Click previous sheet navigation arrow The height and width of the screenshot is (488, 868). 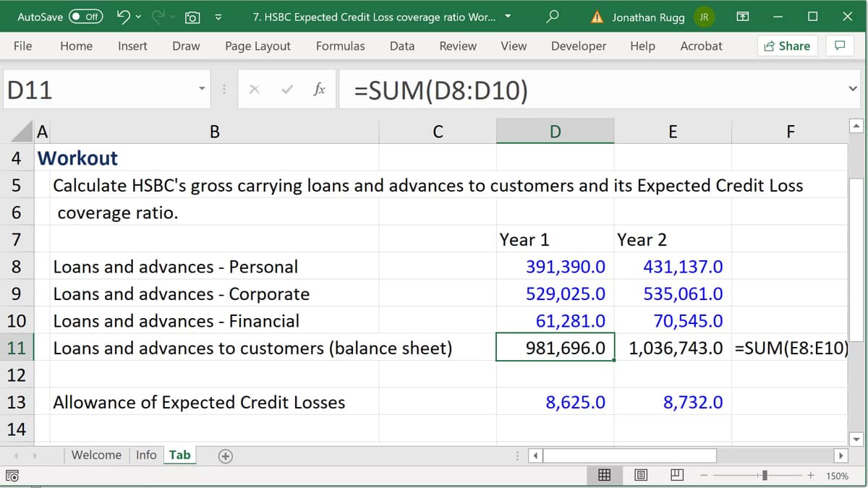point(17,455)
